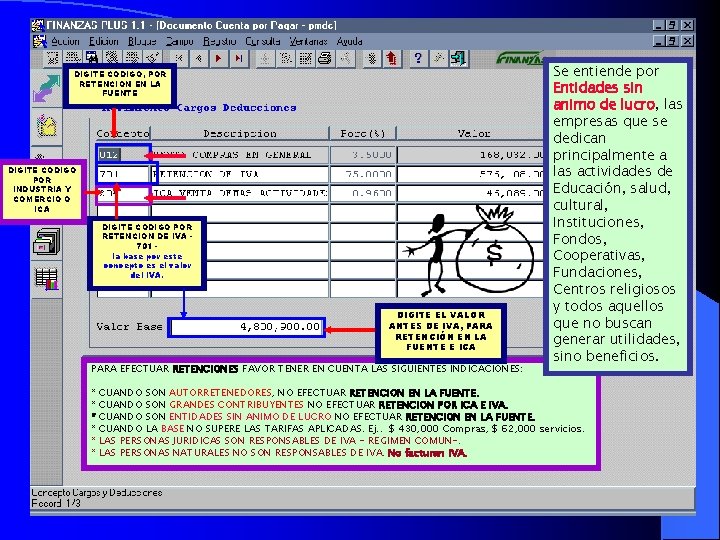Go to the first record arrow button
Screen dimensions: 720x540
tap(180, 58)
